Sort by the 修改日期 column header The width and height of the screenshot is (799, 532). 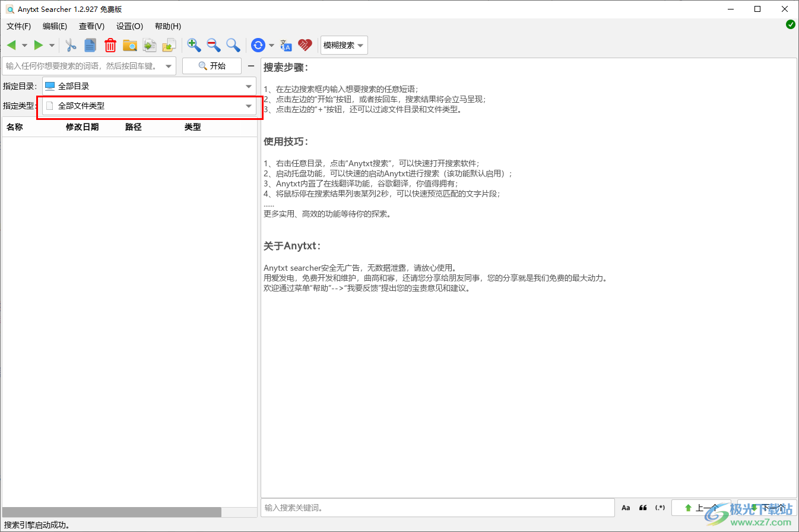pos(83,127)
